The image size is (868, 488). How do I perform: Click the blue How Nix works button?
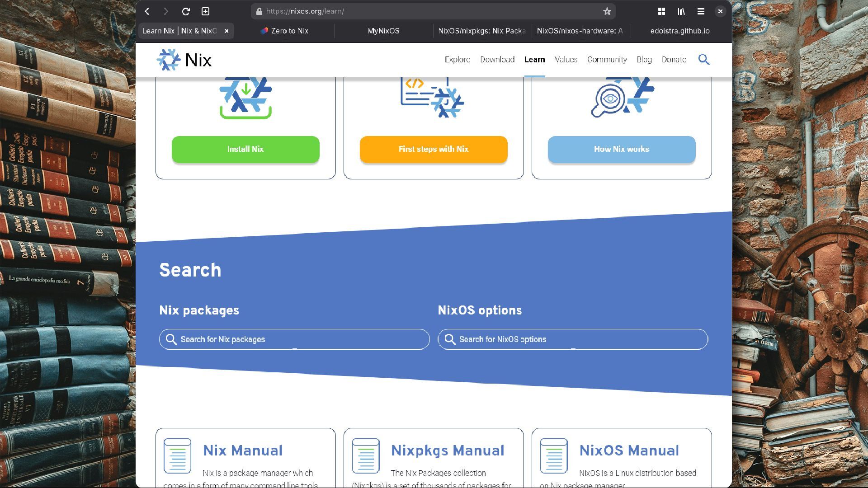[622, 149]
